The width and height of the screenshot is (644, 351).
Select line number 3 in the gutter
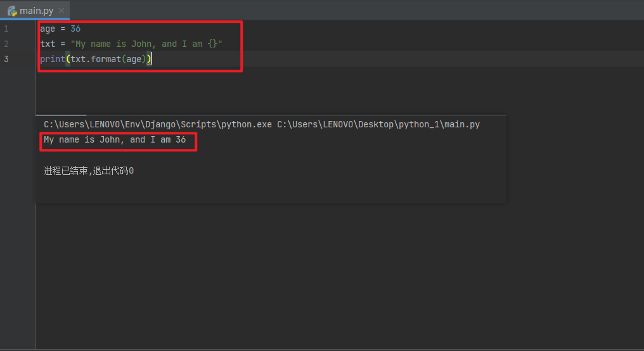coord(6,59)
